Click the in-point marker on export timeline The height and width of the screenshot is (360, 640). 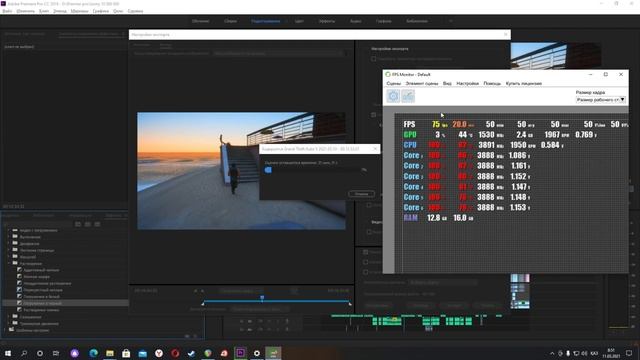coord(203,304)
